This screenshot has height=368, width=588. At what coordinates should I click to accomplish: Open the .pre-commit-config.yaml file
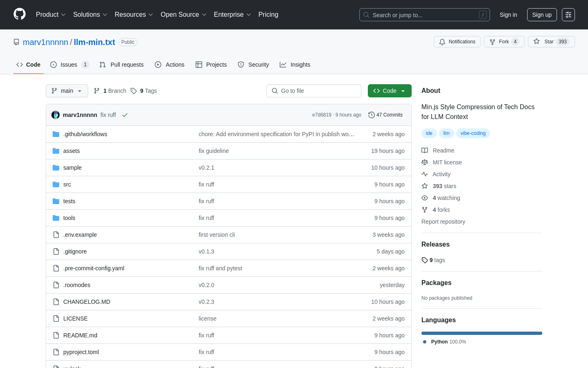(x=94, y=268)
